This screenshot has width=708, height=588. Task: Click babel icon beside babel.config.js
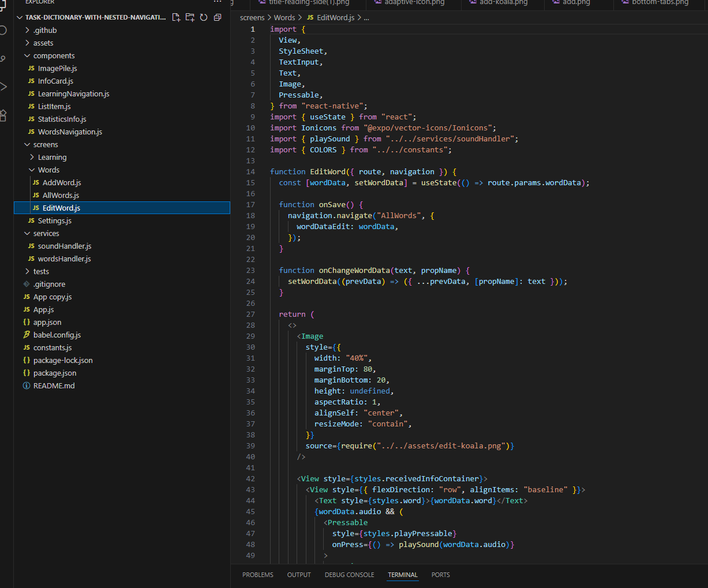point(27,335)
